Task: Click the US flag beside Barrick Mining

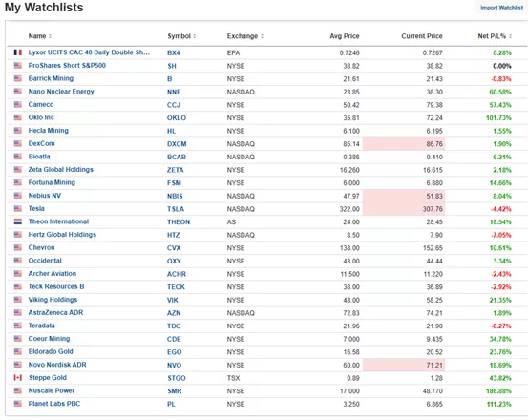Action: (18, 78)
